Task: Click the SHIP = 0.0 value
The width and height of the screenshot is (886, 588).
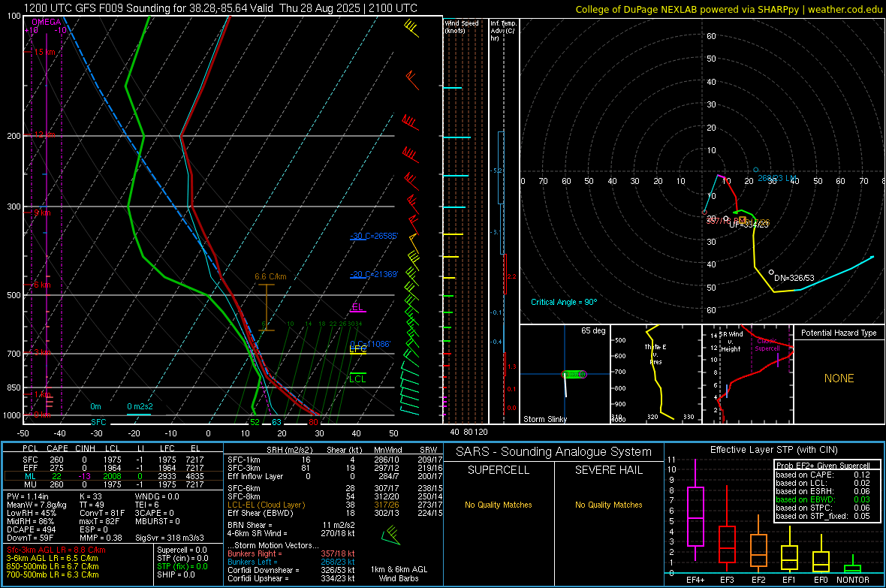Action: 176,574
